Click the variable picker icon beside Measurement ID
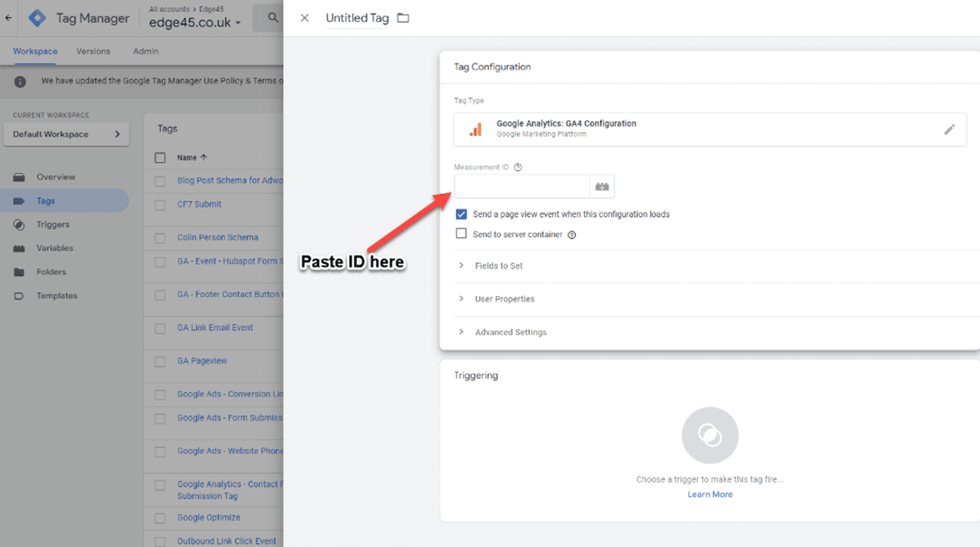This screenshot has height=547, width=980. pyautogui.click(x=602, y=186)
